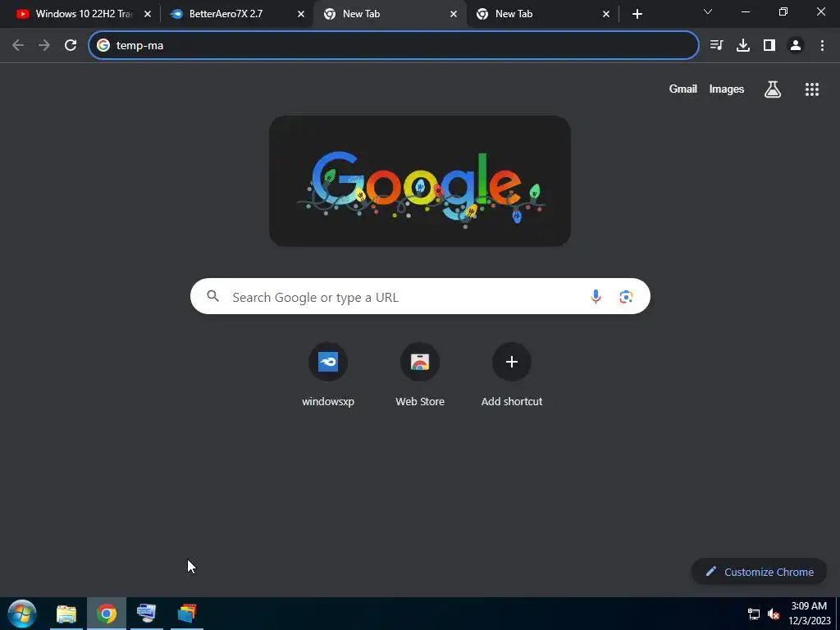Open the Google apps grid icon
Viewport: 840px width, 630px height.
click(812, 89)
